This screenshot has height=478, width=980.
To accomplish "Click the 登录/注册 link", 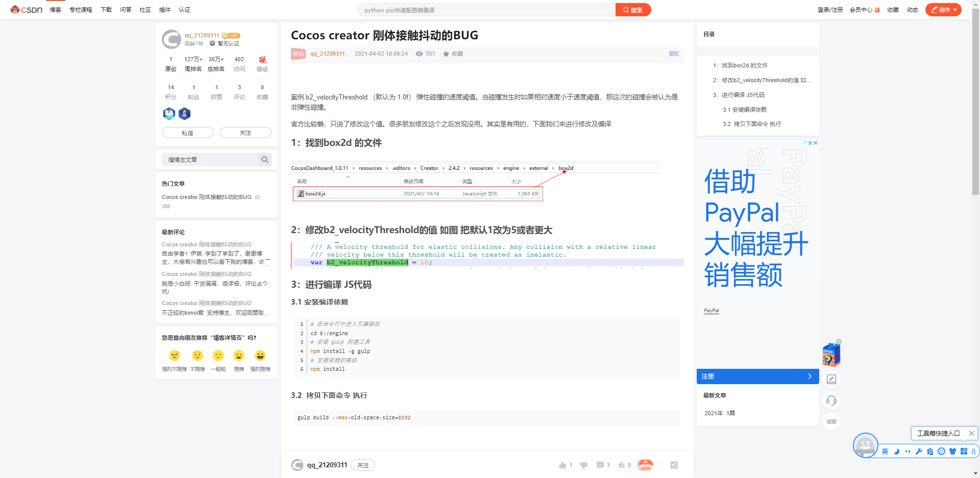I will click(x=830, y=10).
